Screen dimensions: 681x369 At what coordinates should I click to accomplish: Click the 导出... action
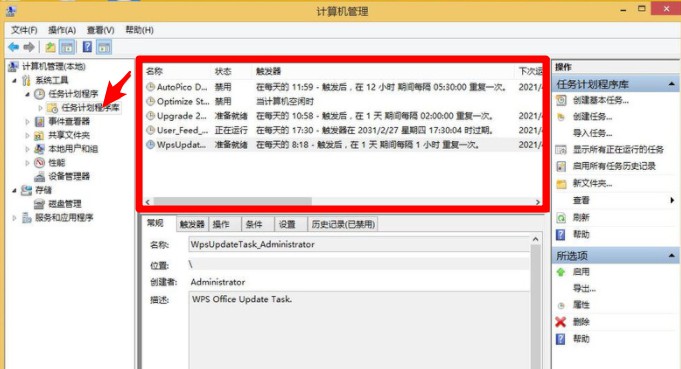click(584, 288)
